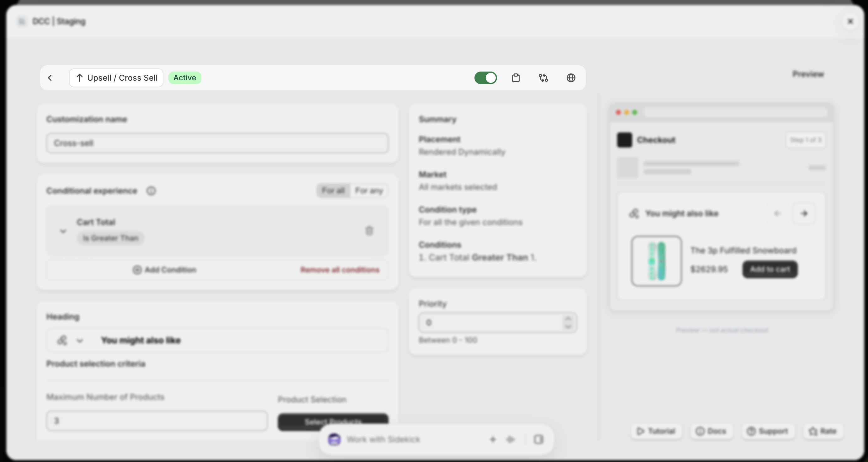Click the DCC app icon in title bar

pyautogui.click(x=22, y=22)
